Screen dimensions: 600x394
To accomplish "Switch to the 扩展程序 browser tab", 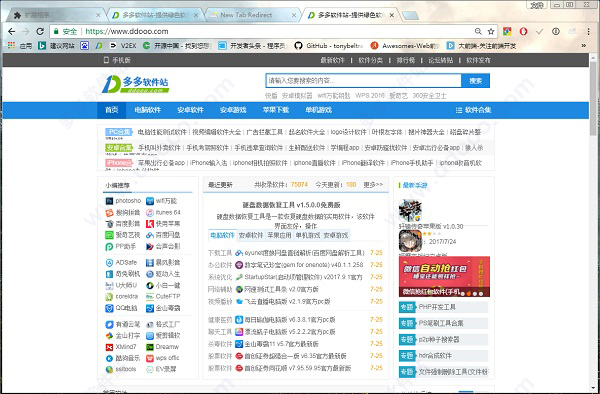I will 56,15.
